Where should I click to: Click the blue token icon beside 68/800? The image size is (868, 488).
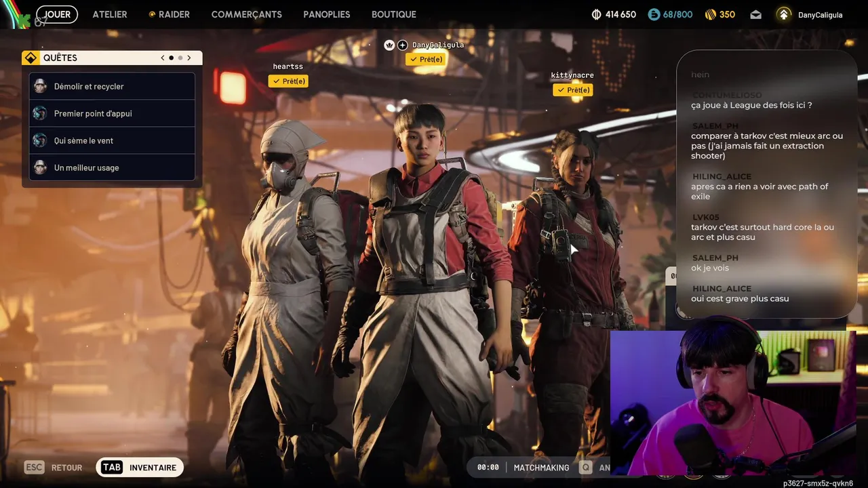tap(654, 14)
